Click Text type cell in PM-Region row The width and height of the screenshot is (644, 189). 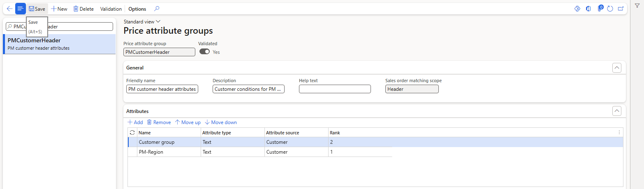[232, 152]
